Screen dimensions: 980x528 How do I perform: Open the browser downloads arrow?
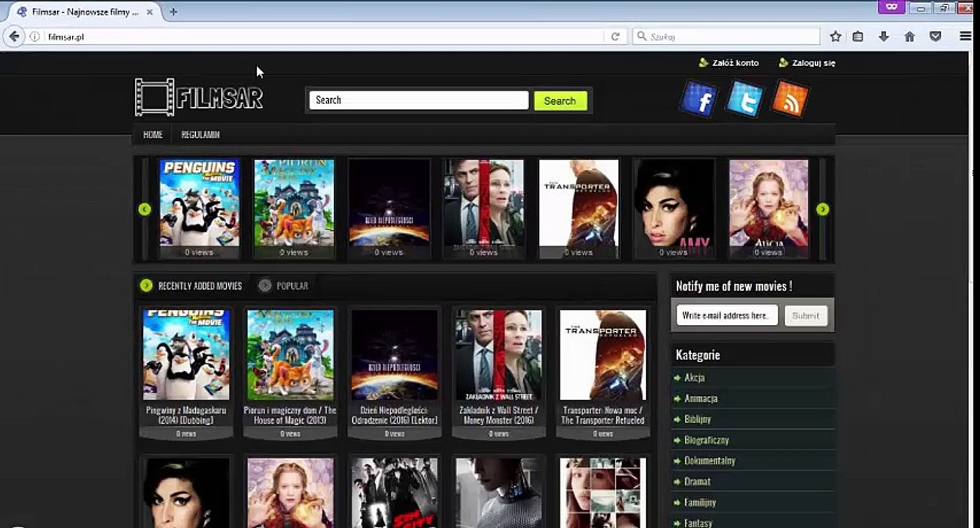pyautogui.click(x=884, y=37)
